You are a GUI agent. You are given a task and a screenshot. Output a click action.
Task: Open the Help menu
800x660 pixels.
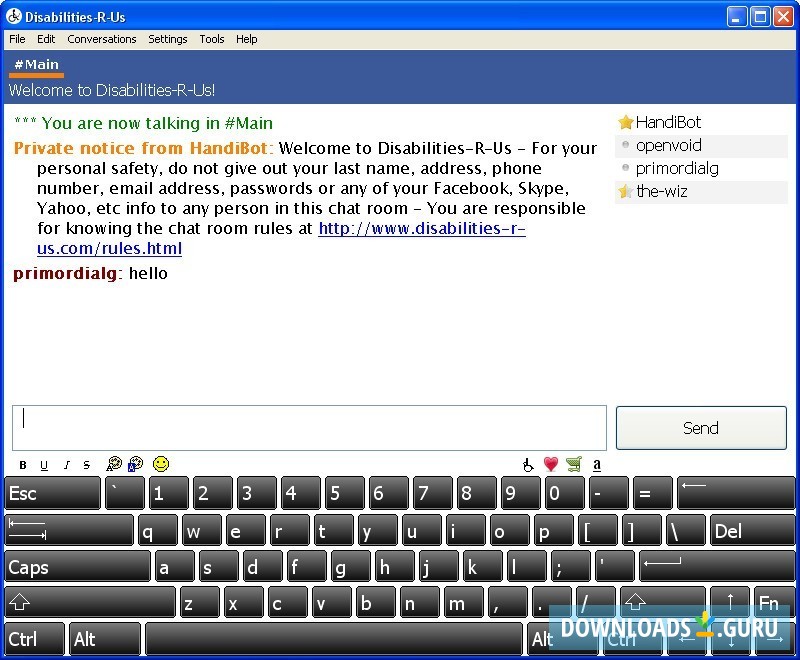246,39
